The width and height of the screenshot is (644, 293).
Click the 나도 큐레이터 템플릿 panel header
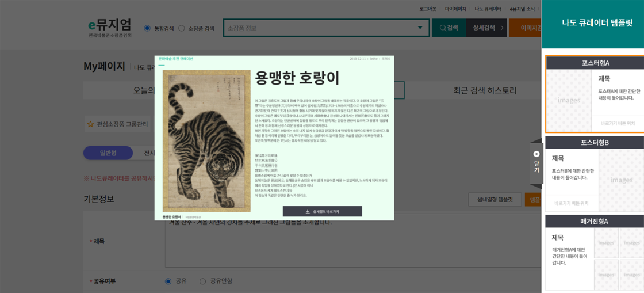click(593, 24)
